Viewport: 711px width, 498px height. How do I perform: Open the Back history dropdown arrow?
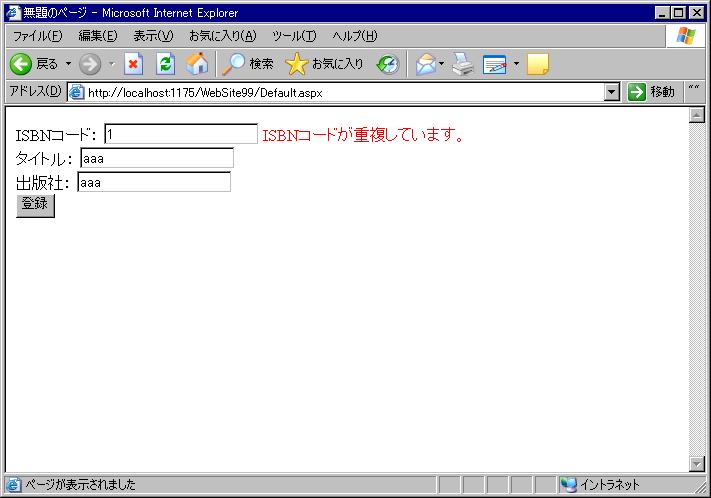click(x=68, y=64)
